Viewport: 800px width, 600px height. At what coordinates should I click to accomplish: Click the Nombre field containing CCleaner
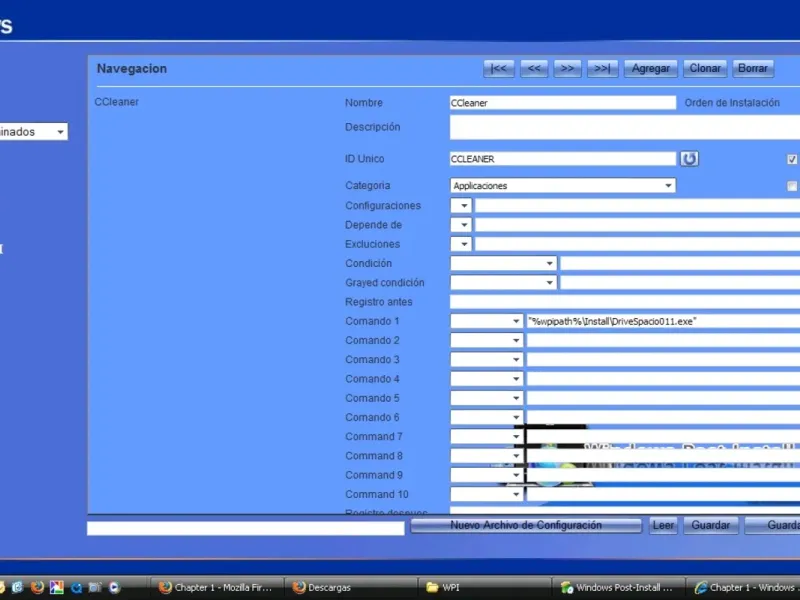click(563, 103)
